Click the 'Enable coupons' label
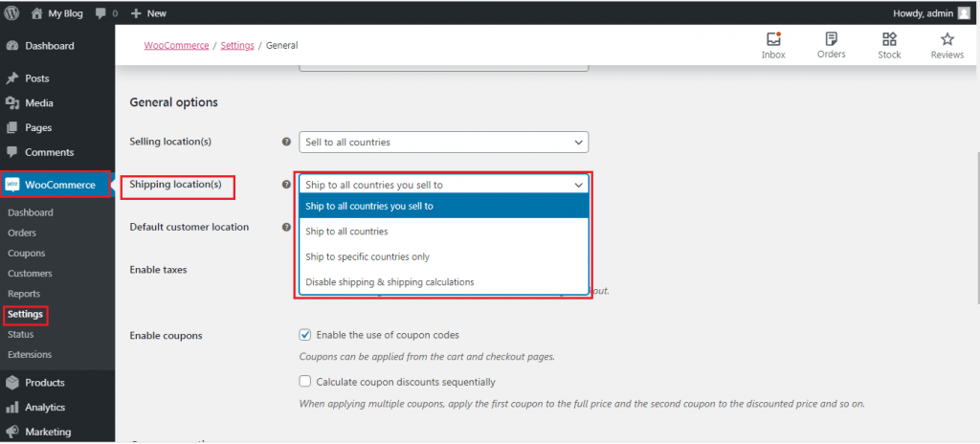 point(166,335)
